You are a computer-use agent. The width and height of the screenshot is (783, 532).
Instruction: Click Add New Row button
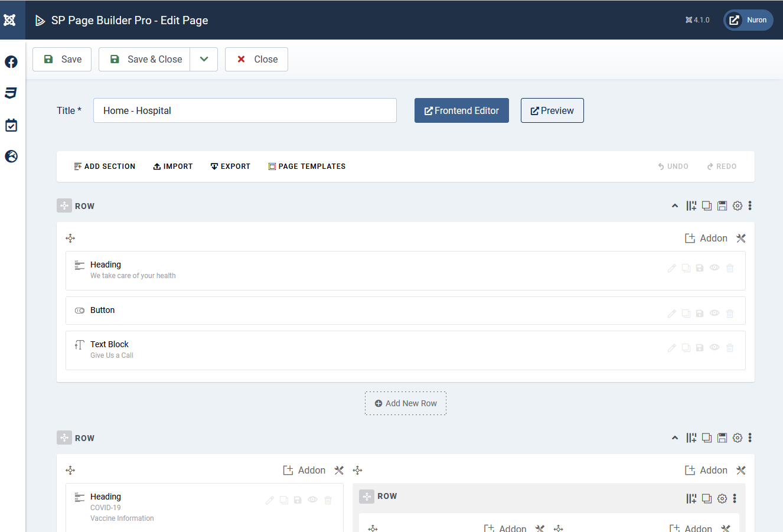(x=406, y=403)
